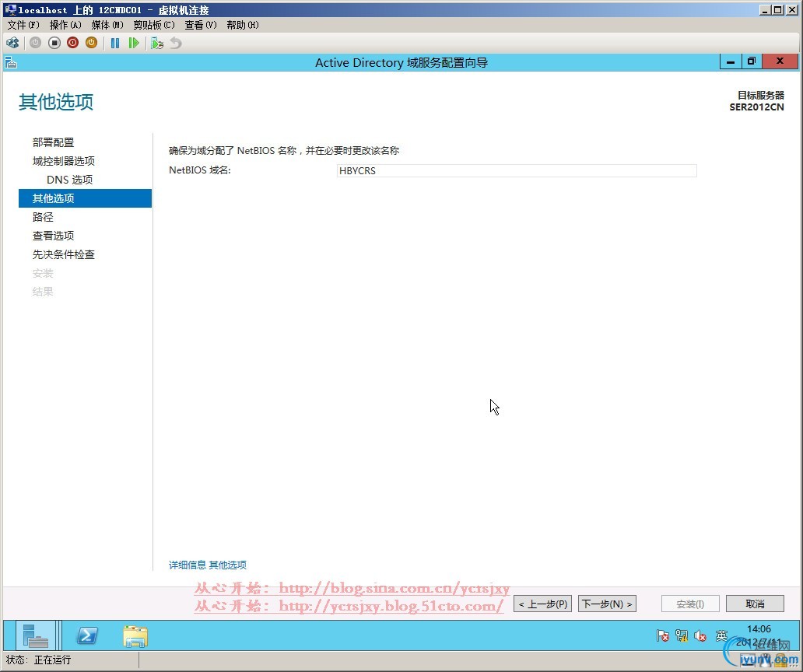Click the 上一步(P) back button
The width and height of the screenshot is (803, 672).
(x=542, y=604)
